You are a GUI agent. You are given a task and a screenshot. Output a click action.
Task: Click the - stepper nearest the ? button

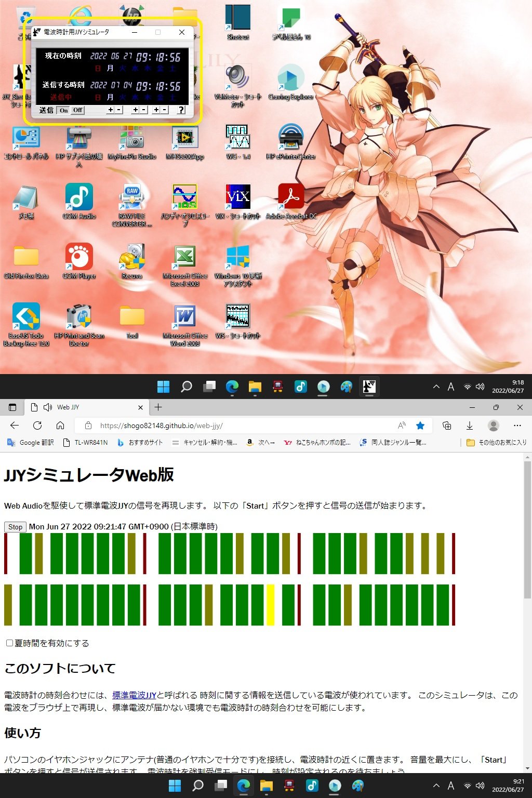point(165,110)
